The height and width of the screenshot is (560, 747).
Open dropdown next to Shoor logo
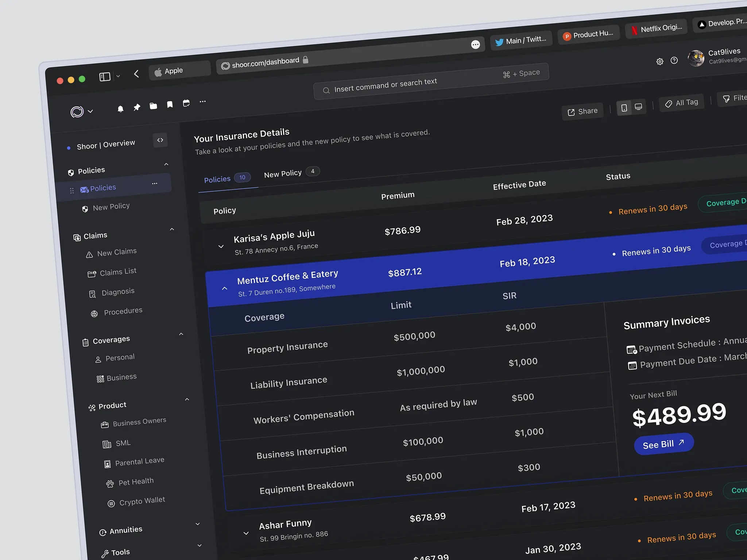pyautogui.click(x=90, y=111)
